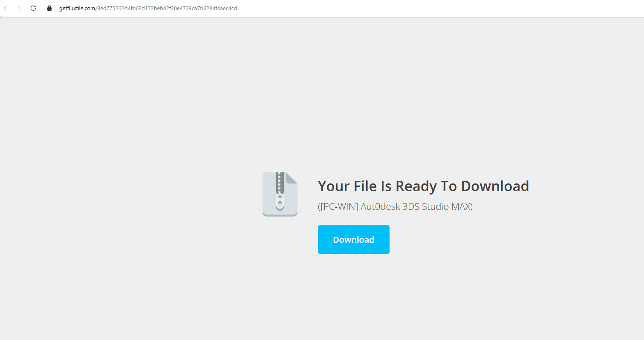The height and width of the screenshot is (340, 644).
Task: Click the getfluxfile.com domain in address bar
Action: 77,8
